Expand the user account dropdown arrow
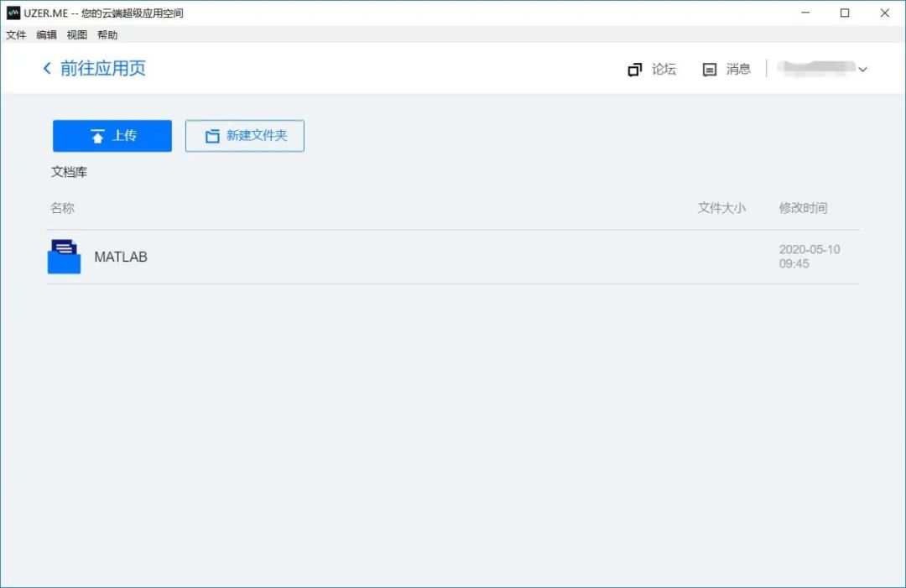The image size is (906, 588). pos(862,70)
